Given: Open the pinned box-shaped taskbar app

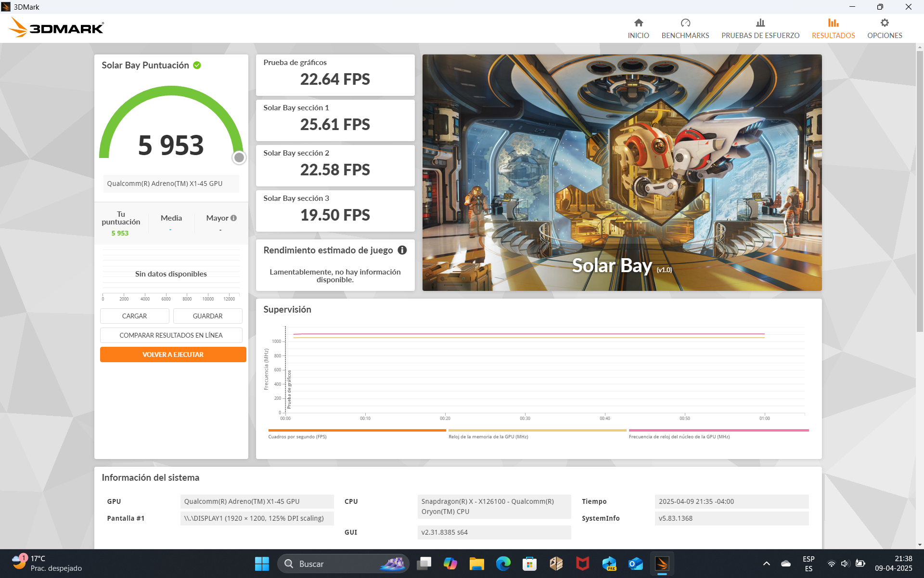Looking at the screenshot, I should click(x=556, y=564).
